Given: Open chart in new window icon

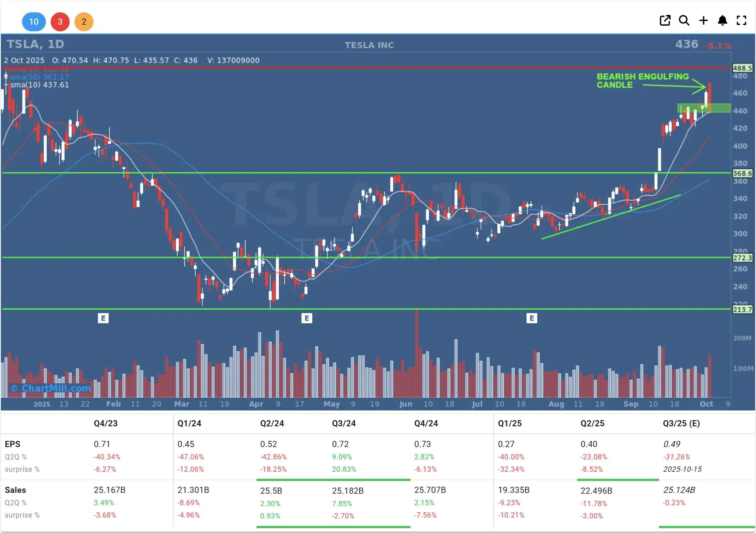Looking at the screenshot, I should click(665, 20).
